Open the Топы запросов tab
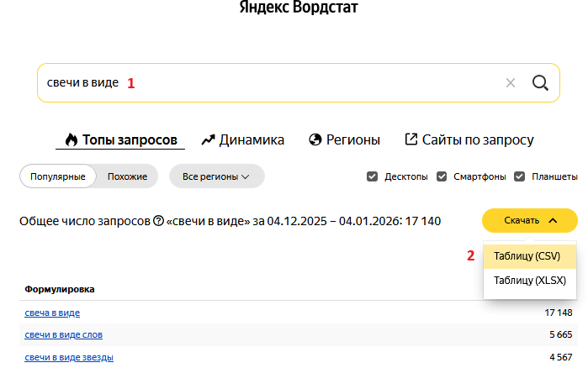588x368 pixels. click(x=120, y=139)
